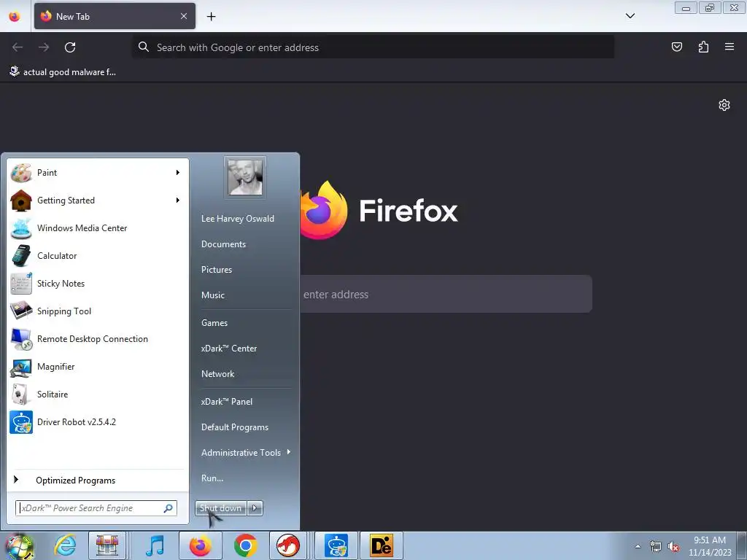Open Firefox application hamburger menu
Screen dimensions: 747x560
(729, 47)
